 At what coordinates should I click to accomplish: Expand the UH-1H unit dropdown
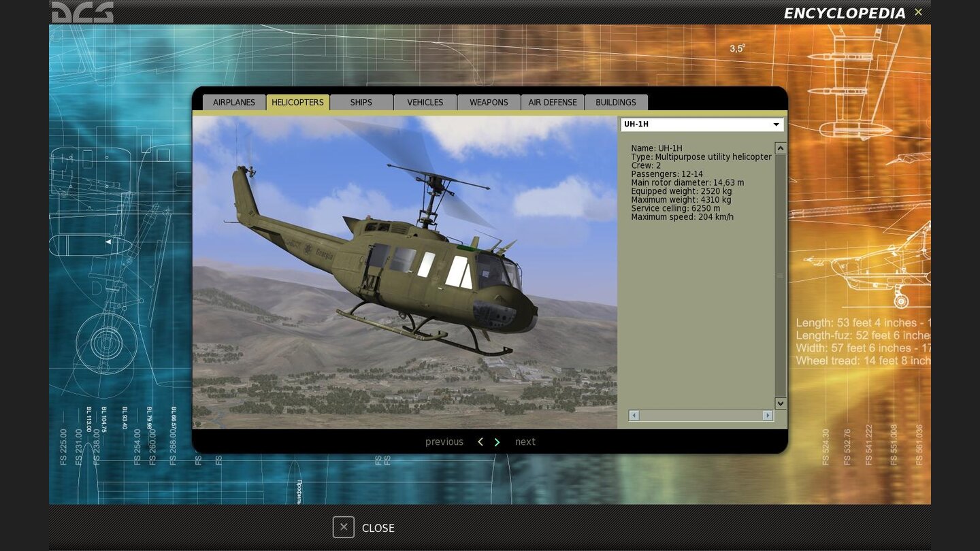702,124
